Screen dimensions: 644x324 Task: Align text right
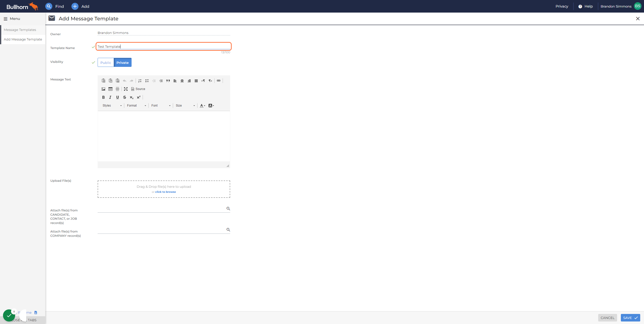tap(189, 81)
